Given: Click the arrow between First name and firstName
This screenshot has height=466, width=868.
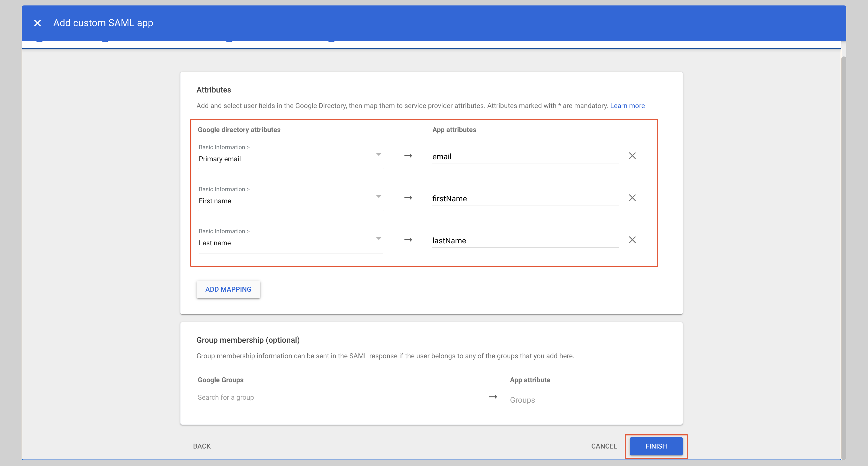Looking at the screenshot, I should pos(408,198).
